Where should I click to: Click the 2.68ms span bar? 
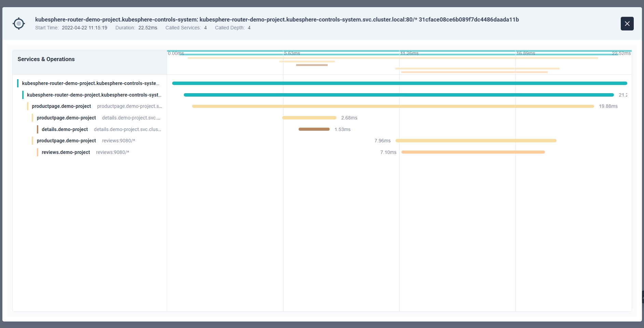click(x=309, y=118)
